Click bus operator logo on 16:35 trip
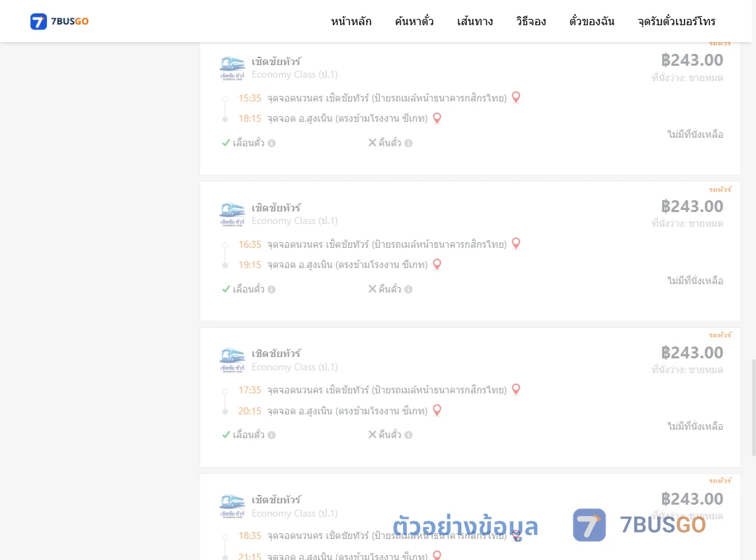The width and height of the screenshot is (756, 560). point(232,214)
